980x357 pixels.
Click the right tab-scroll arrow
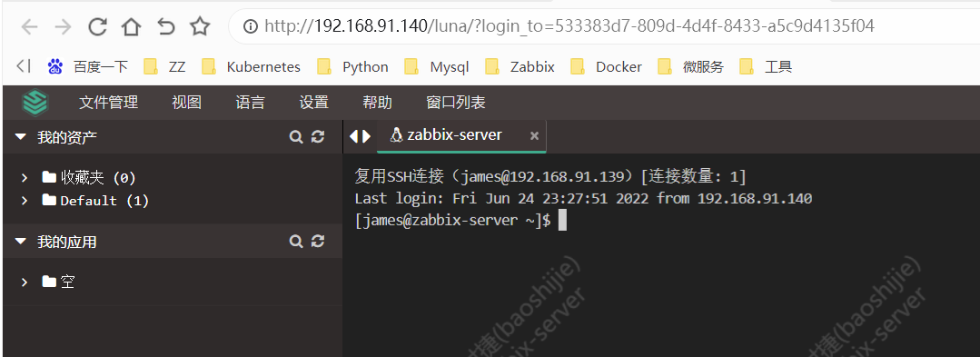click(366, 136)
